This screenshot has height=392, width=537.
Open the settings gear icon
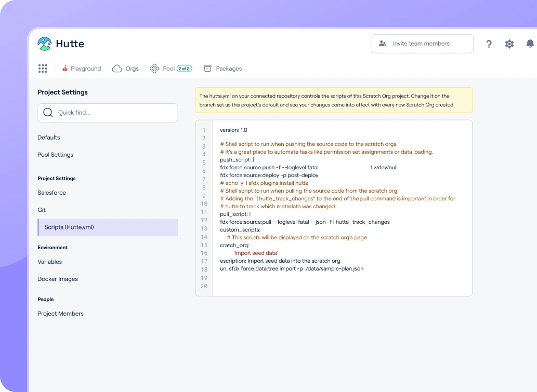point(509,44)
